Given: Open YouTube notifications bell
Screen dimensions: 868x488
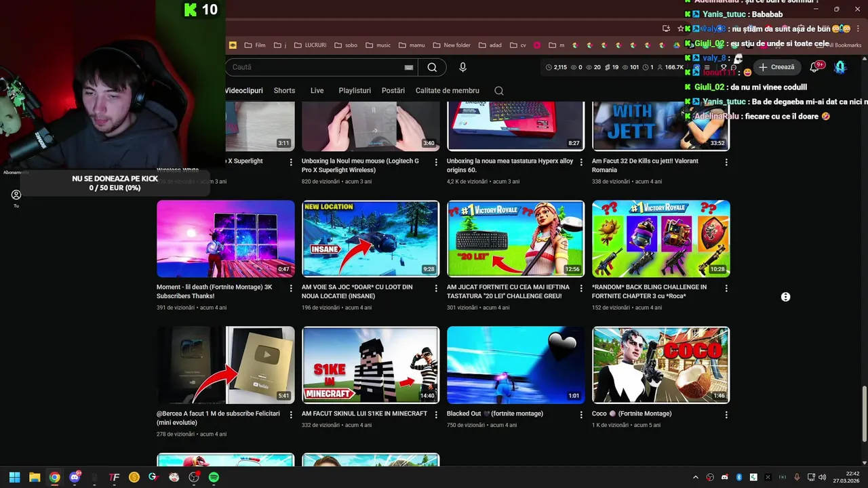Looking at the screenshot, I should coord(814,67).
